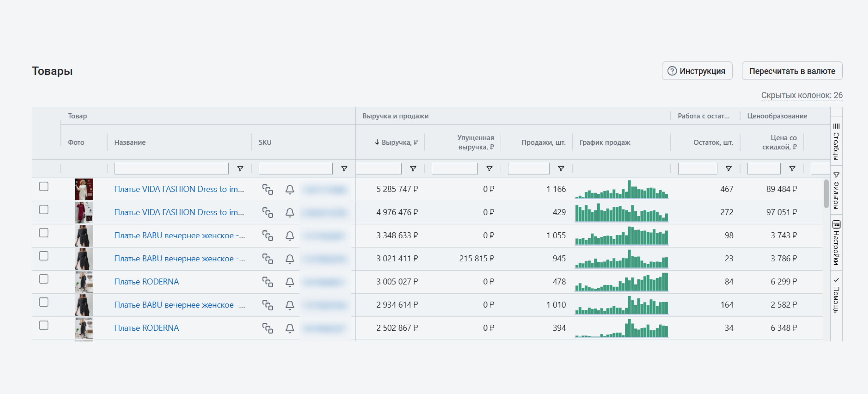Open the Столбцы side panel tab

tap(836, 141)
